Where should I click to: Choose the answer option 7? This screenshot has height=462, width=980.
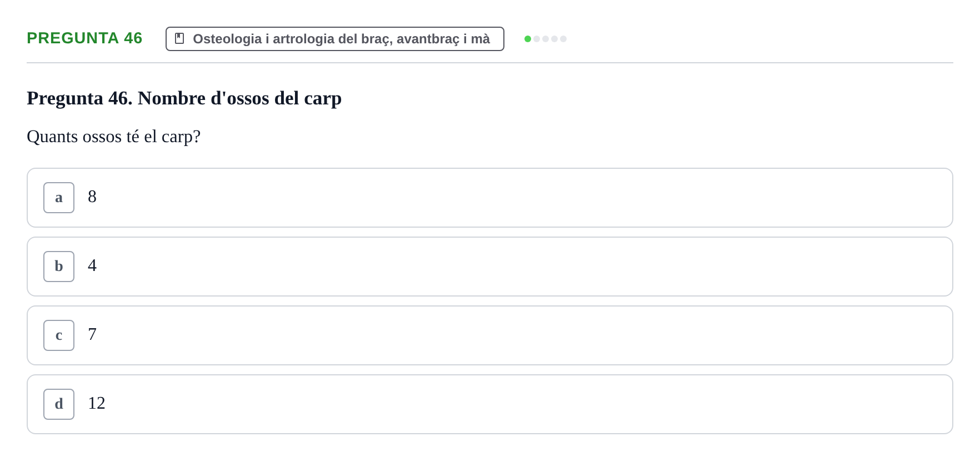pos(490,335)
